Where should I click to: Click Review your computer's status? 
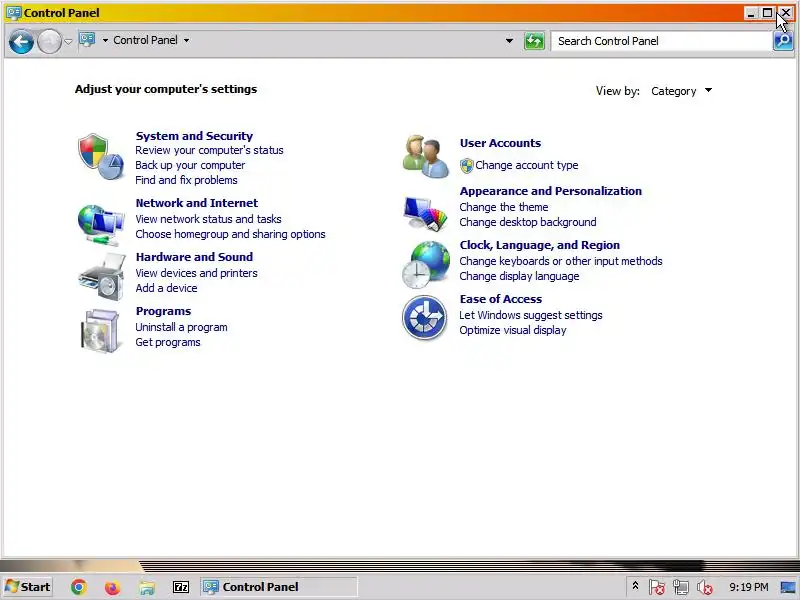click(209, 151)
